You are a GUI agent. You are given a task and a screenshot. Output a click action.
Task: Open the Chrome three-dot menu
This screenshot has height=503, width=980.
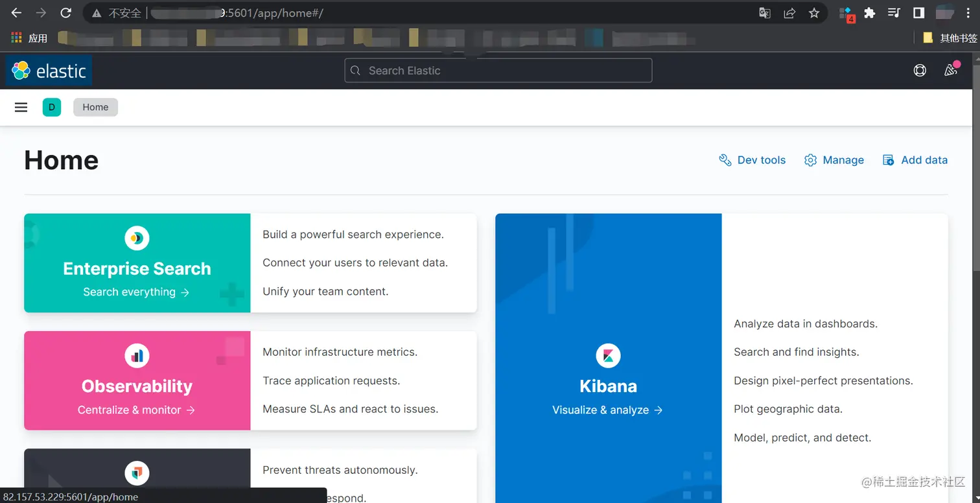coord(969,13)
